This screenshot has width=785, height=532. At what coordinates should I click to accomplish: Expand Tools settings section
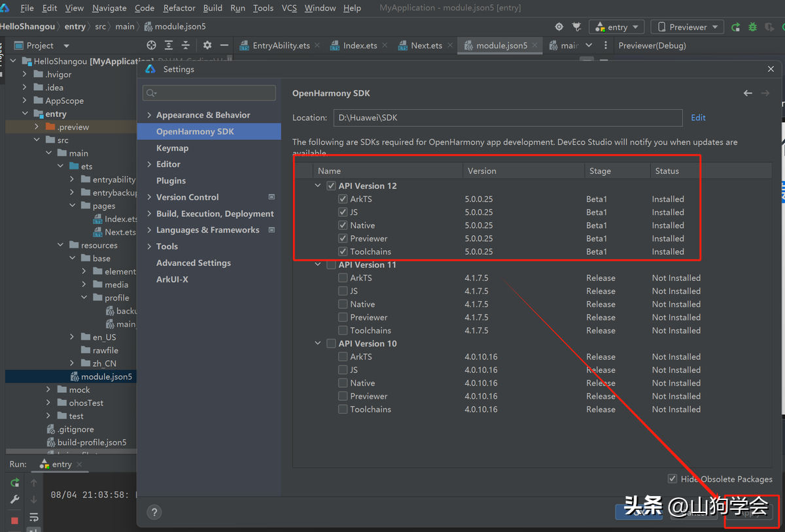149,246
